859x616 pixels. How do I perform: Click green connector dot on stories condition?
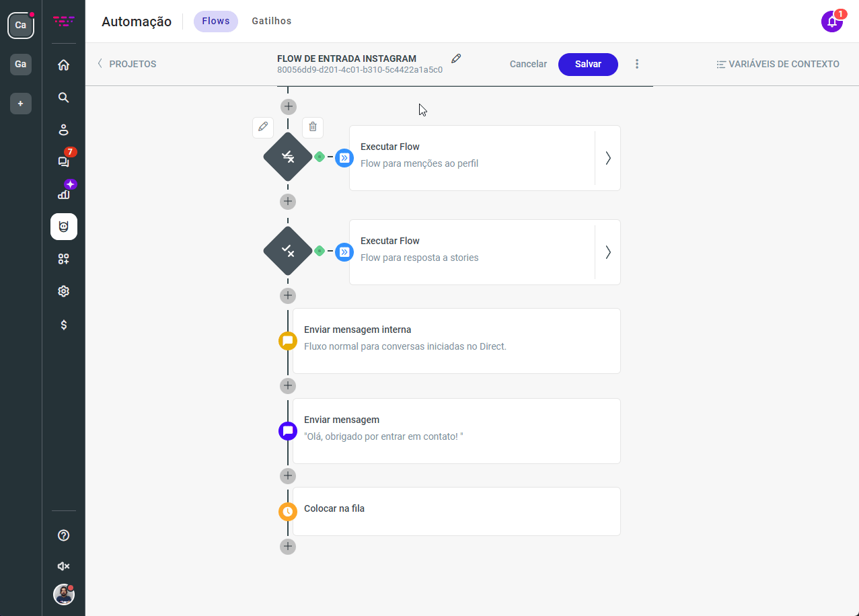coord(320,251)
